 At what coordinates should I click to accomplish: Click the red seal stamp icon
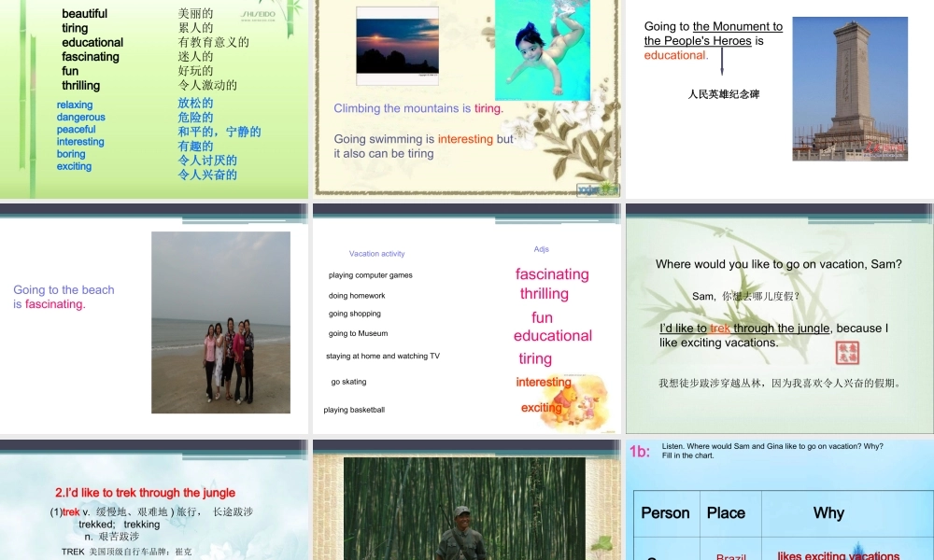[x=847, y=353]
